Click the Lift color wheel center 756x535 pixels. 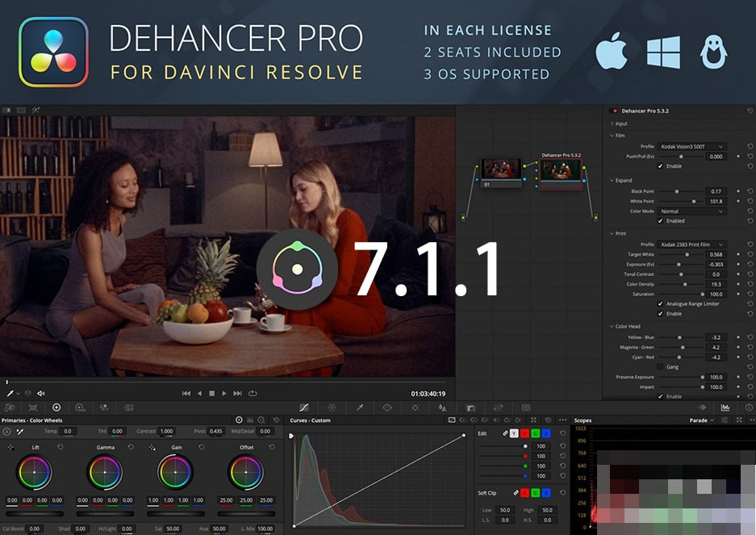34,472
